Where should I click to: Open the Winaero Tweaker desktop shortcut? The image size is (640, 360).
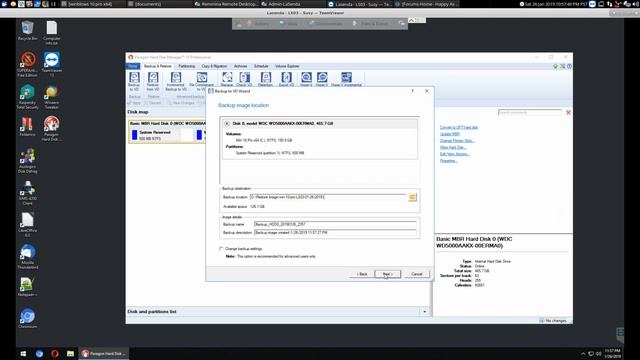click(51, 97)
